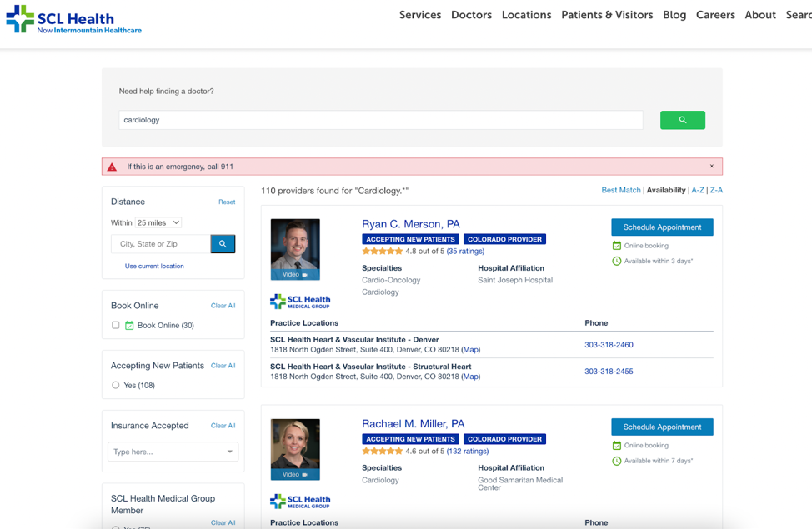The width and height of the screenshot is (812, 529).
Task: Click the Online booking calendar icon for Ryan Merson
Action: pos(616,246)
